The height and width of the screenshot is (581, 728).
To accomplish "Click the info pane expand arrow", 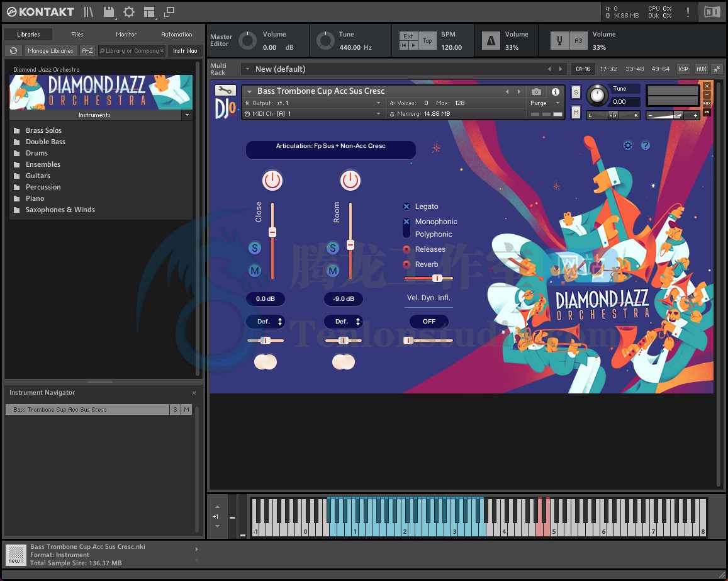I will click(x=197, y=549).
